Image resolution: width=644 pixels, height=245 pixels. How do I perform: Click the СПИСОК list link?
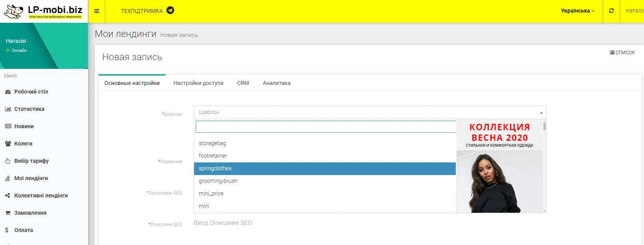point(622,52)
